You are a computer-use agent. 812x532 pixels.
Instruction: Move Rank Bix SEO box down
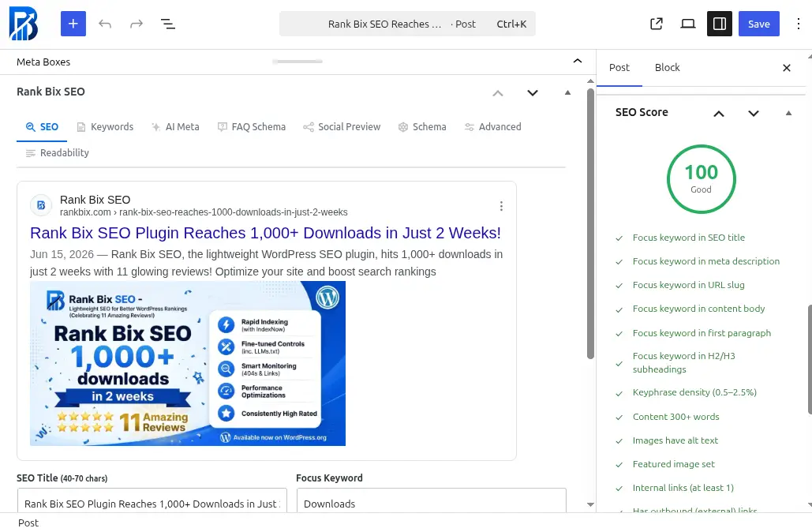coord(533,93)
